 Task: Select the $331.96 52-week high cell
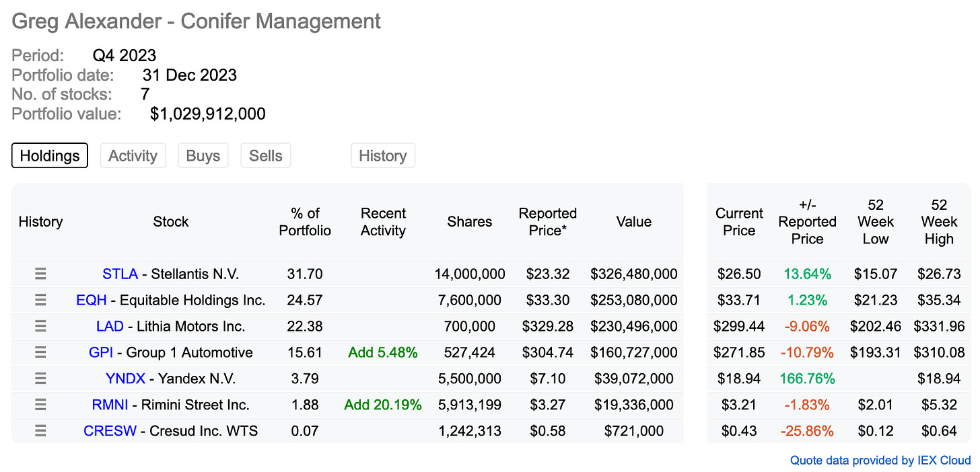(939, 326)
